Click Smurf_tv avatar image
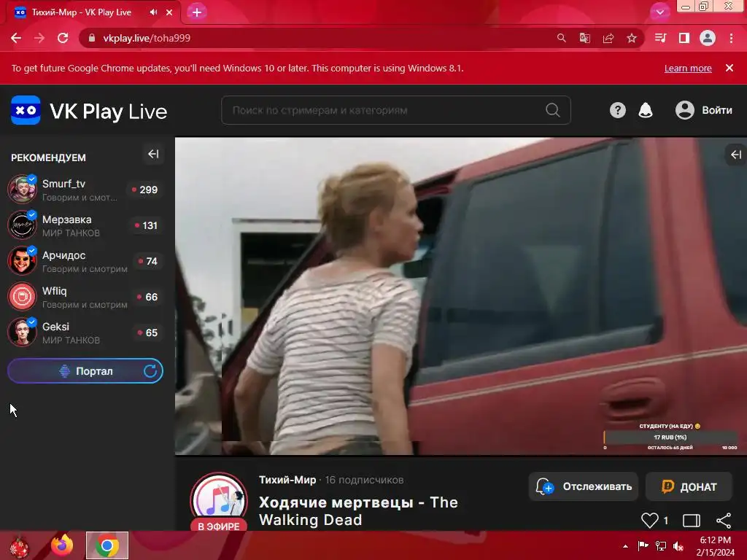Viewport: 747px width, 560px height. coord(22,189)
